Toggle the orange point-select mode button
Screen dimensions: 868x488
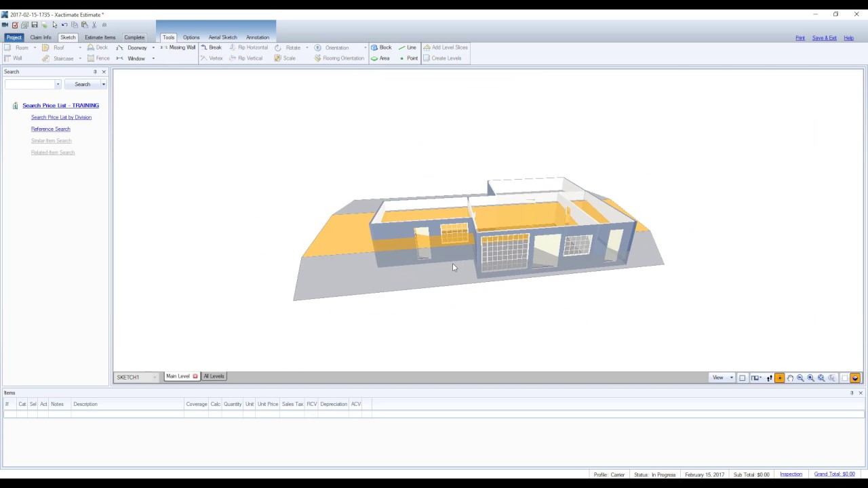pyautogui.click(x=779, y=378)
